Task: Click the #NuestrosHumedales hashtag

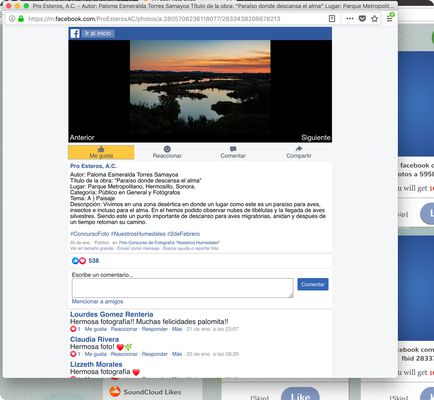Action: click(x=138, y=234)
